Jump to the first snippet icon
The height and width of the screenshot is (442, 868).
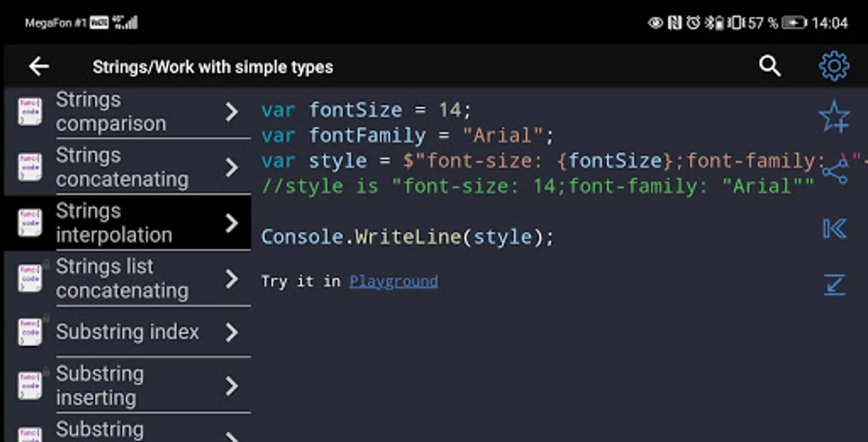pyautogui.click(x=835, y=228)
